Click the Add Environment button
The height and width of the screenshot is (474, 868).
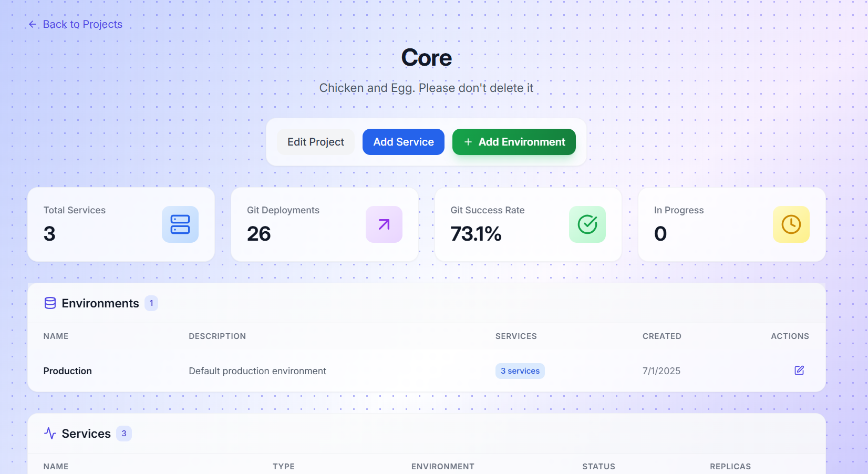coord(513,142)
